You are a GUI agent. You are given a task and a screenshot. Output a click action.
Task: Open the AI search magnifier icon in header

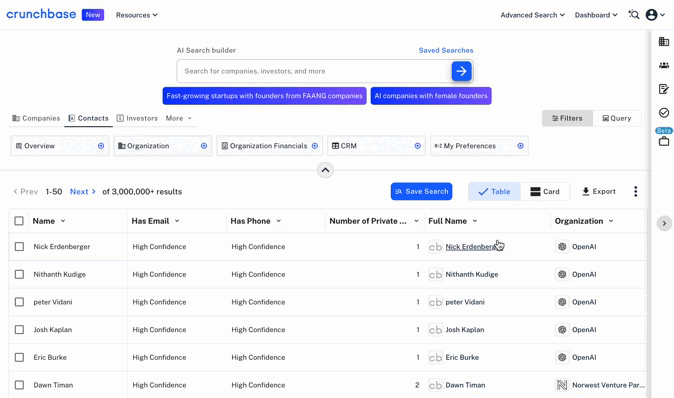pos(634,15)
